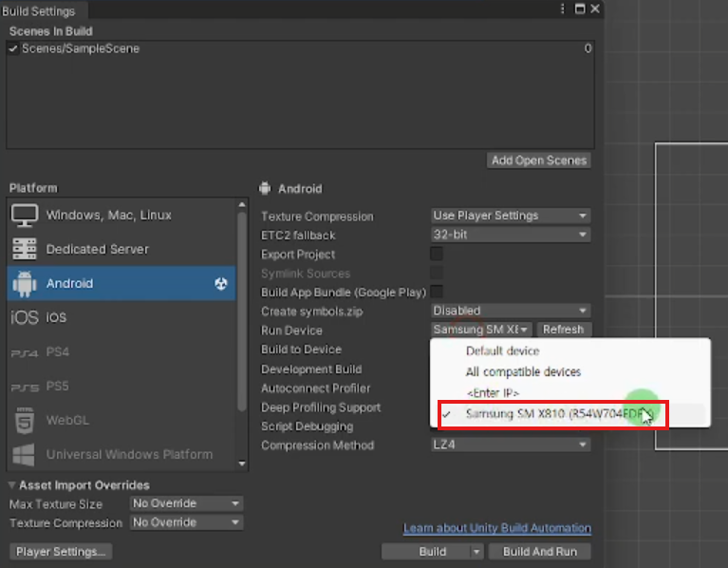Viewport: 728px width, 568px height.
Task: Choose the <Enter IP> menu entry
Action: coord(570,393)
